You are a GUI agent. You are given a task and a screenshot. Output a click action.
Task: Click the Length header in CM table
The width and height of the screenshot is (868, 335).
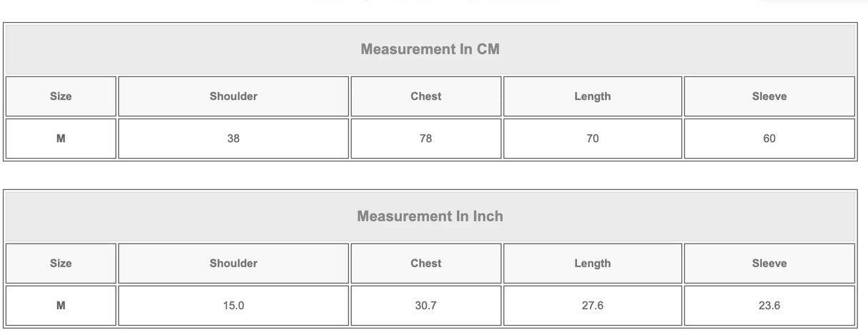592,96
